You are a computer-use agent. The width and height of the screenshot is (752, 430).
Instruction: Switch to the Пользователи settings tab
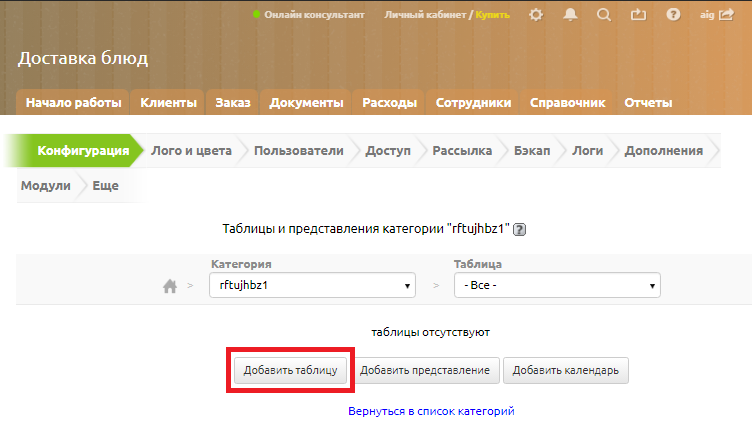tap(298, 151)
